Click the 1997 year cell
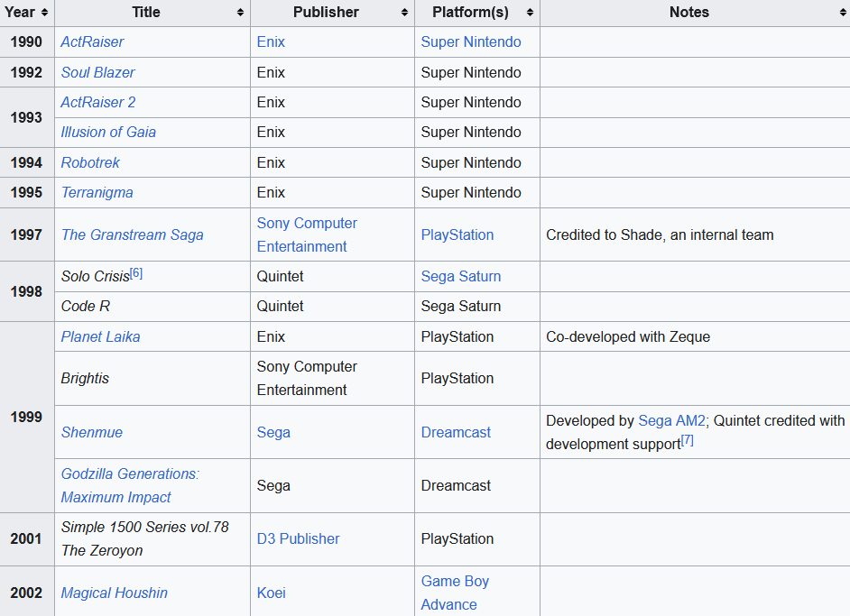The height and width of the screenshot is (616, 850). (x=27, y=234)
